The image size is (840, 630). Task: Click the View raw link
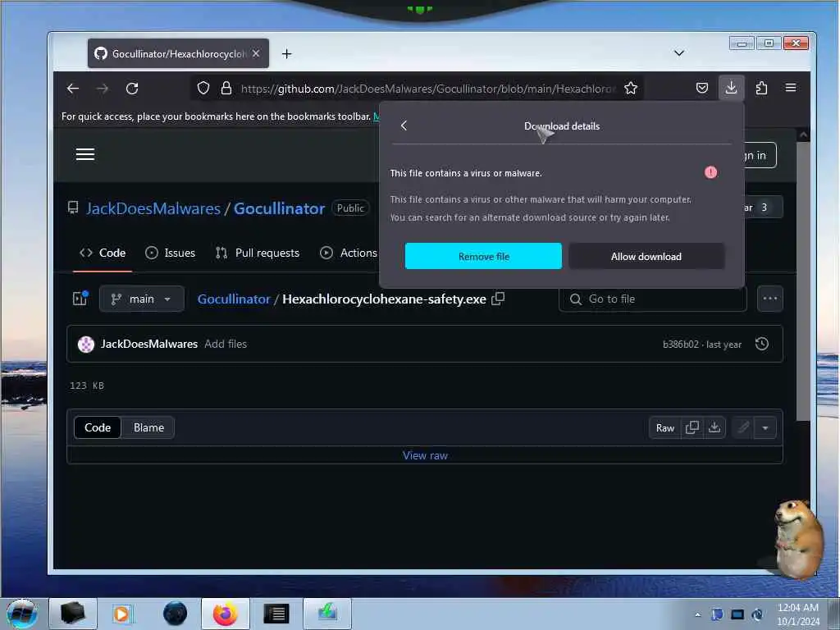click(425, 455)
